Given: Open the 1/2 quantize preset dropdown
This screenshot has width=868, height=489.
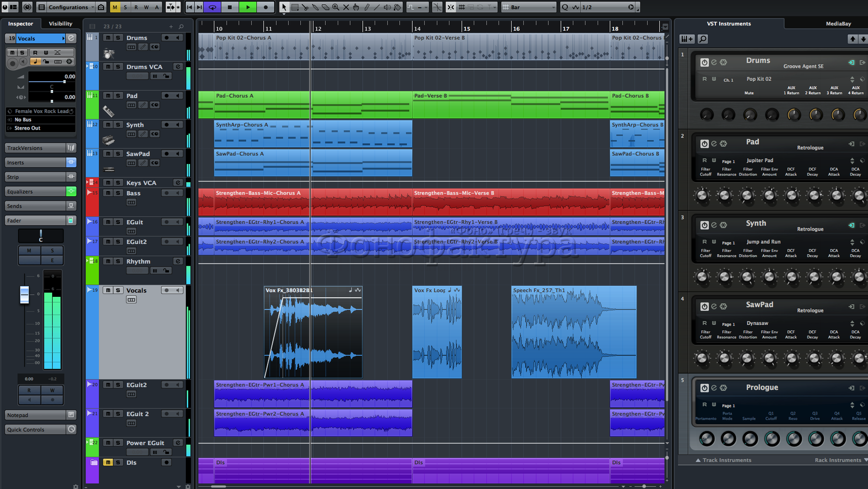Looking at the screenshot, I should pos(607,7).
